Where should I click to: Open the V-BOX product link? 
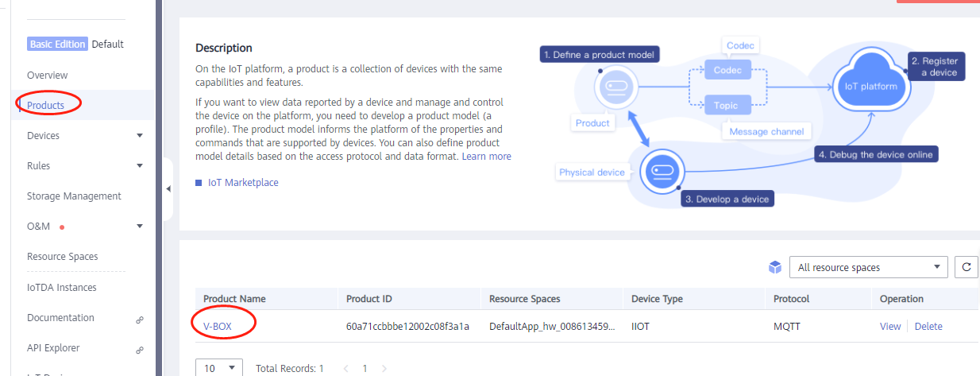(x=218, y=326)
